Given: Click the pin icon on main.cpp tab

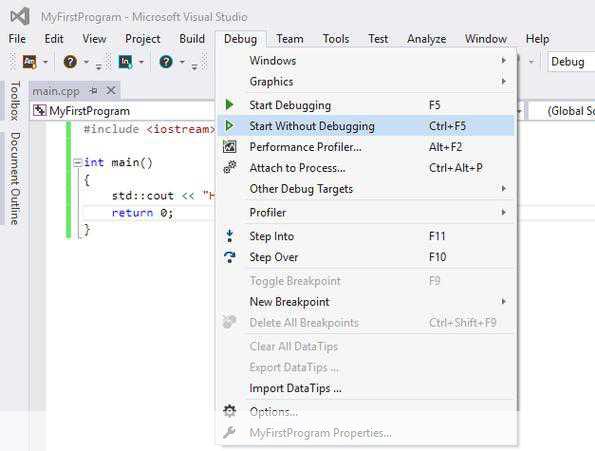Looking at the screenshot, I should point(93,91).
